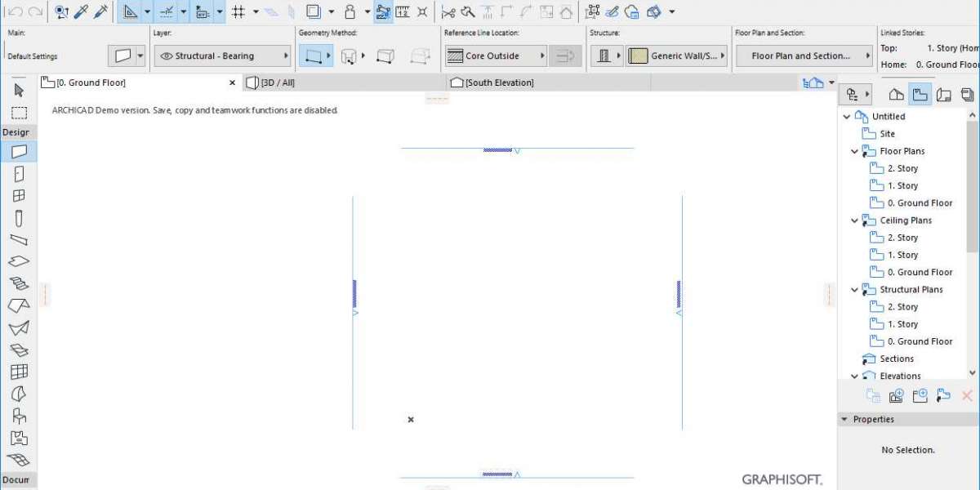This screenshot has width=980, height=490.
Task: Click the Generic Wall building material swatch
Action: point(638,56)
